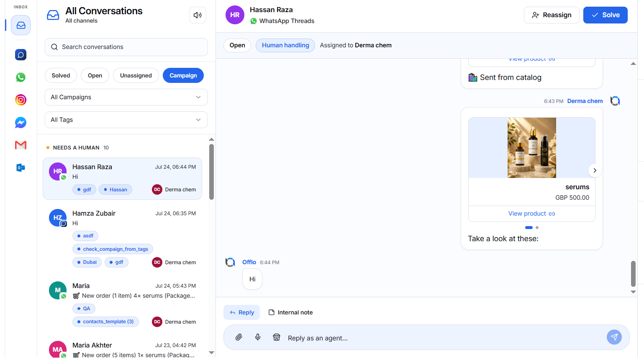
Task: Filter conversations by Unassigned
Action: 136,75
